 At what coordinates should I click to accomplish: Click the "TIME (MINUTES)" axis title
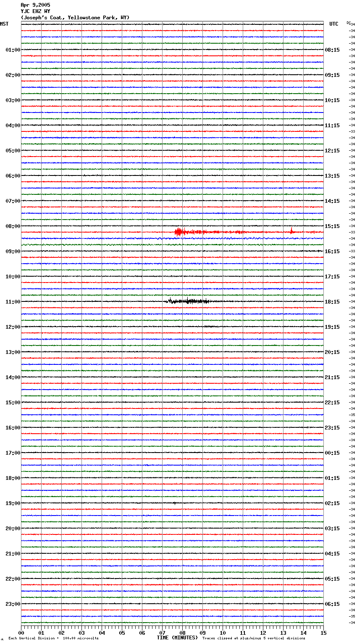tap(177, 637)
